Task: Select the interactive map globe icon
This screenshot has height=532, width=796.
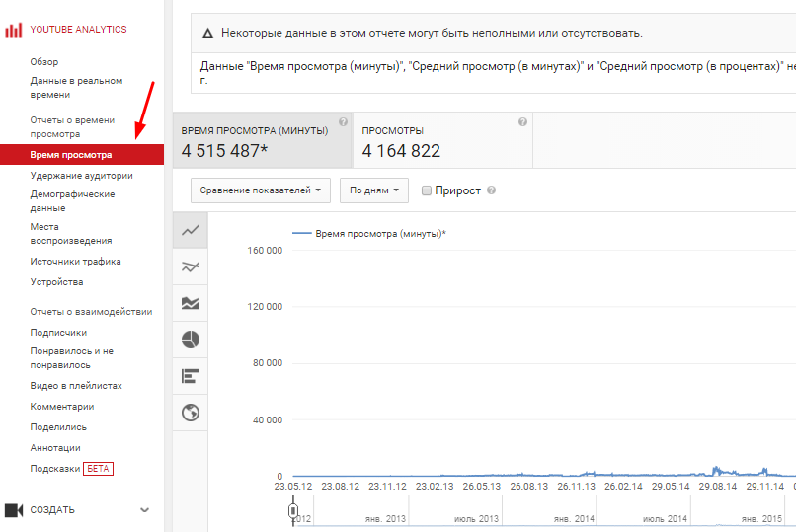Action: click(x=191, y=413)
